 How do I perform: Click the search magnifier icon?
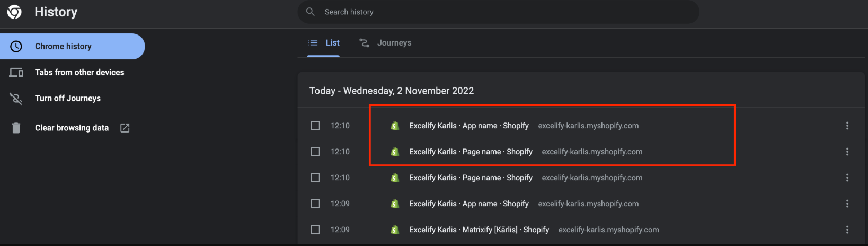point(311,12)
